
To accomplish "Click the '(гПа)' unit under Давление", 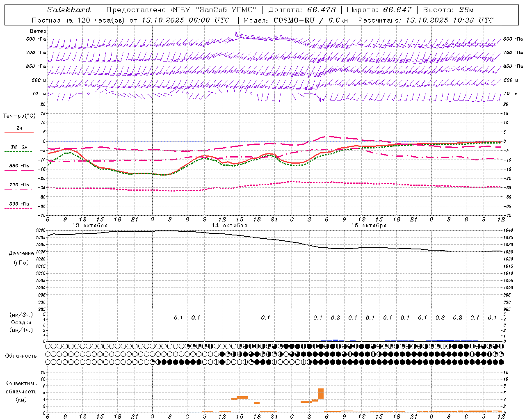I will click(x=21, y=262).
